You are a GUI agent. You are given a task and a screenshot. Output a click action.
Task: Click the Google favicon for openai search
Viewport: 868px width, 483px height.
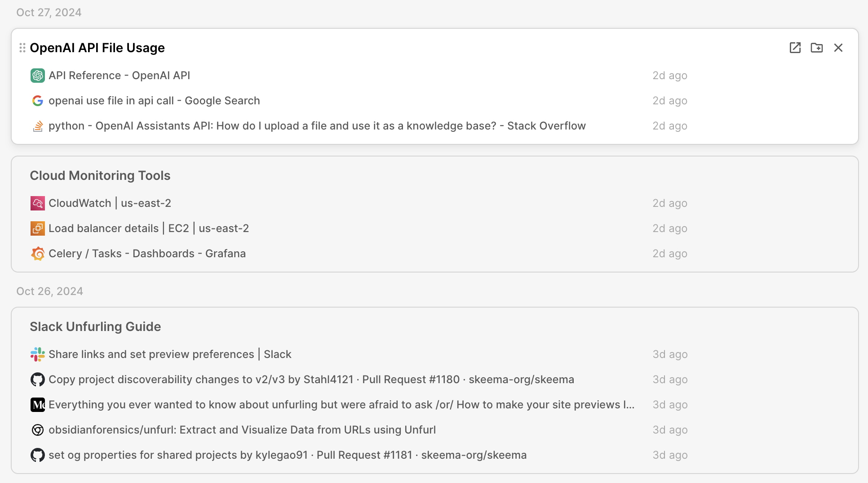tap(38, 101)
